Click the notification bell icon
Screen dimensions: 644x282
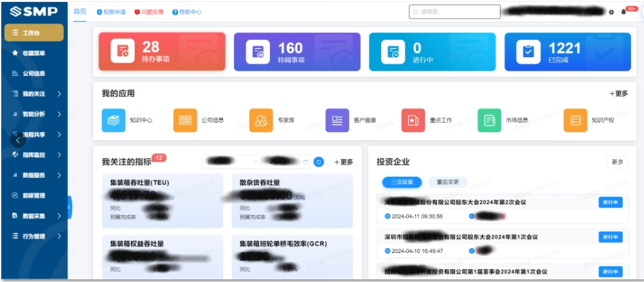(x=623, y=12)
